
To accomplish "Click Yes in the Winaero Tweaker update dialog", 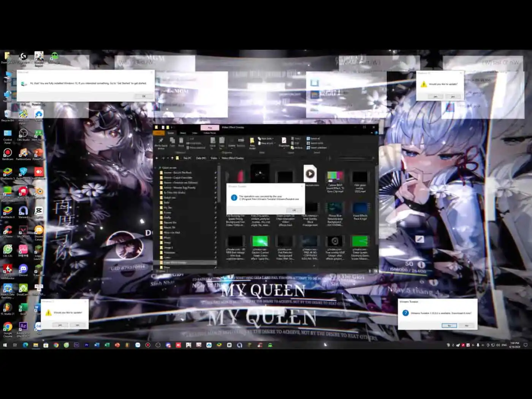I will coord(449,326).
